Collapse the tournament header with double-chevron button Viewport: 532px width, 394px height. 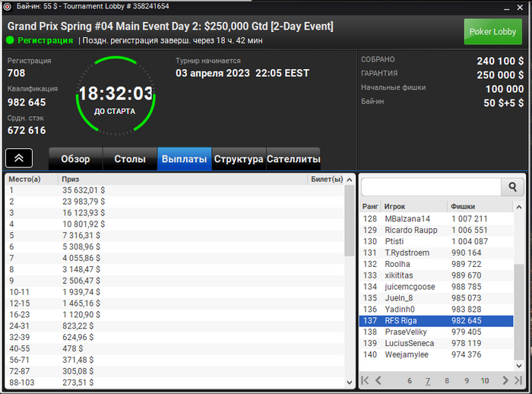click(x=19, y=158)
